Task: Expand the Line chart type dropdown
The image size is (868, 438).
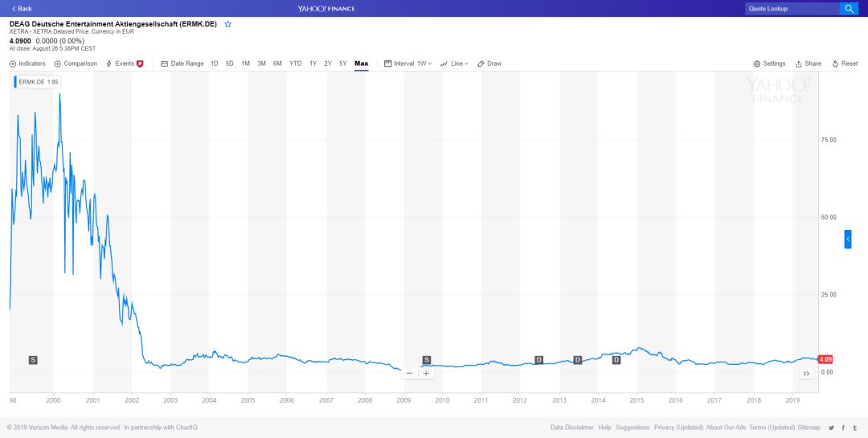Action: [x=454, y=63]
